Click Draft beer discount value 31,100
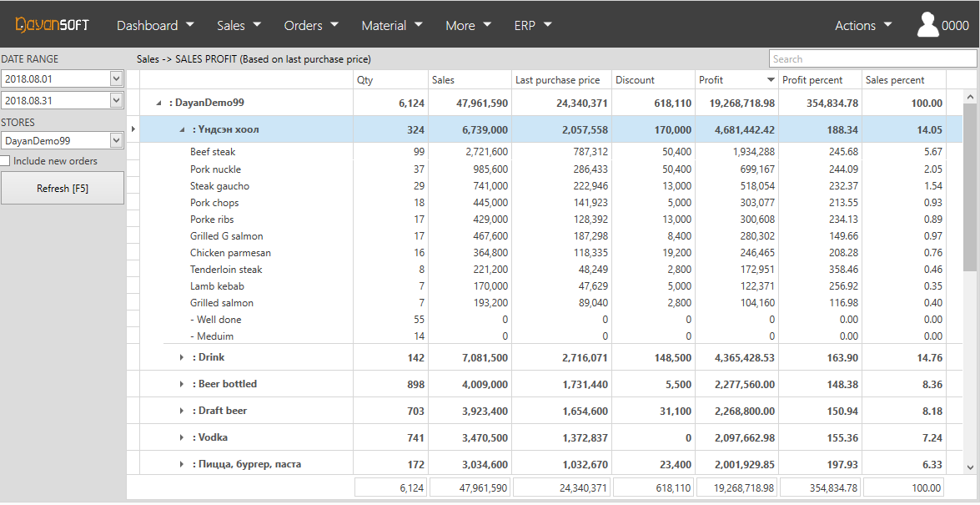This screenshot has width=980, height=505. coord(676,412)
